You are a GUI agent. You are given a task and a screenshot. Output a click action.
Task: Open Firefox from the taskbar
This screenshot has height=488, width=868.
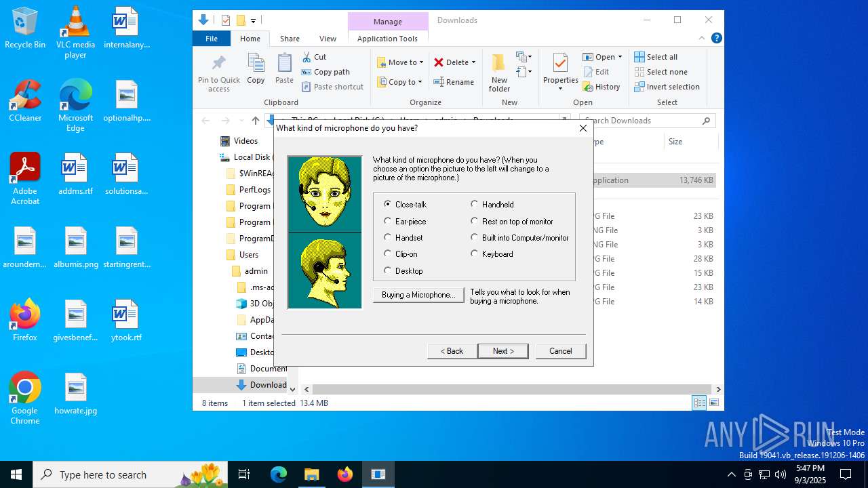coord(345,474)
